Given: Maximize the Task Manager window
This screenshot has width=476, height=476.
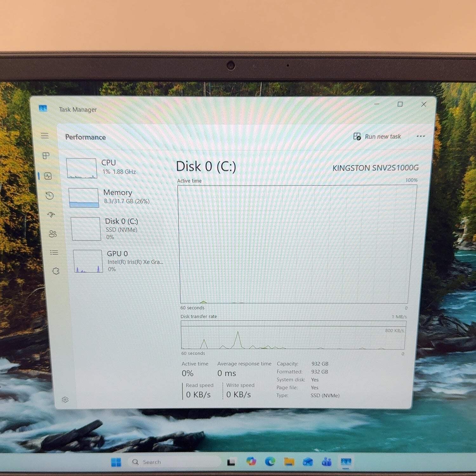Looking at the screenshot, I should point(400,104).
